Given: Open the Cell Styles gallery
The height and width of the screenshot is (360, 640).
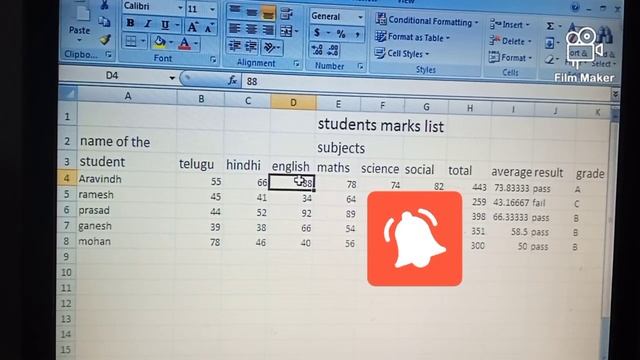Looking at the screenshot, I should (x=402, y=53).
